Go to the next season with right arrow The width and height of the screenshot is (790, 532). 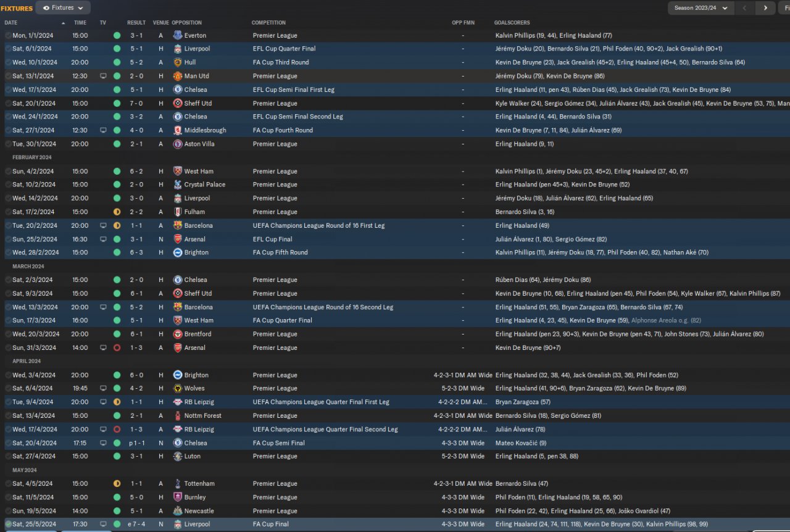pos(765,8)
